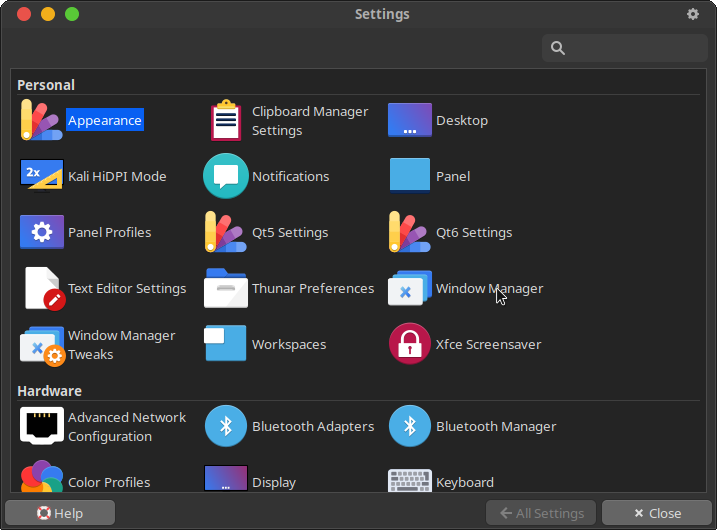Open the gear menu in title bar
Screen dimensions: 717x530
[693, 14]
